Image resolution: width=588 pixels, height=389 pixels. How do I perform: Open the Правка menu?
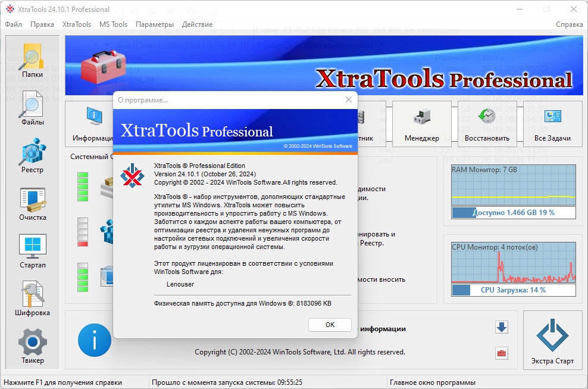pos(42,24)
